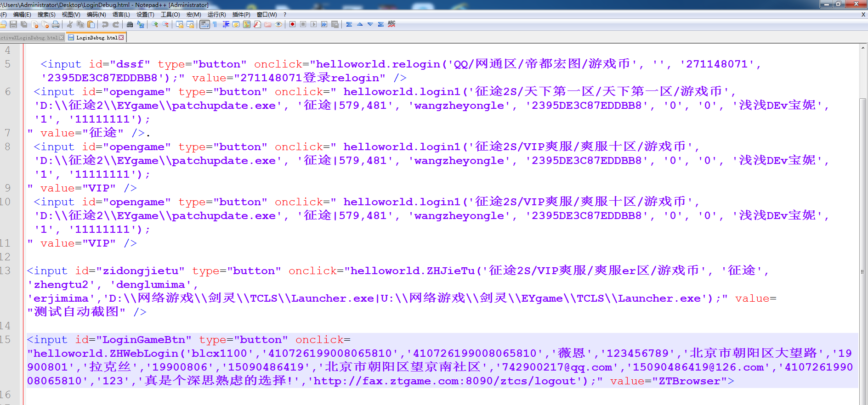Toggle the Document Map panel icon

pyautogui.click(x=247, y=24)
